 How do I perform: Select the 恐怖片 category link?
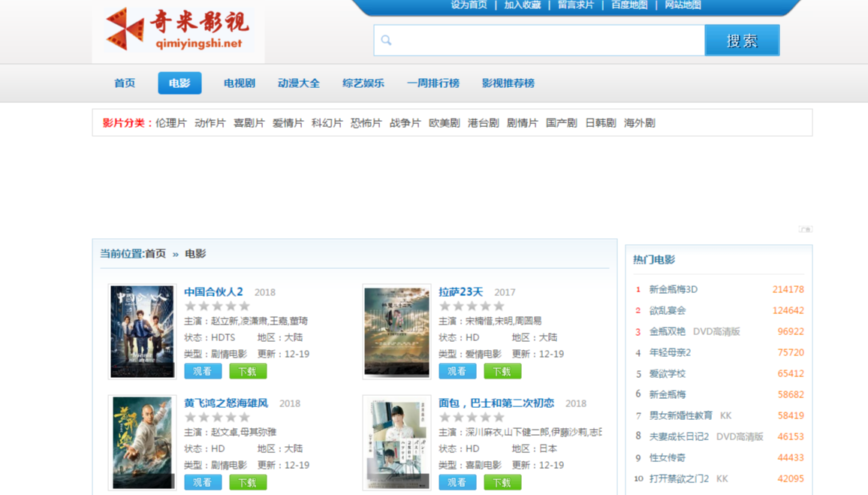366,123
